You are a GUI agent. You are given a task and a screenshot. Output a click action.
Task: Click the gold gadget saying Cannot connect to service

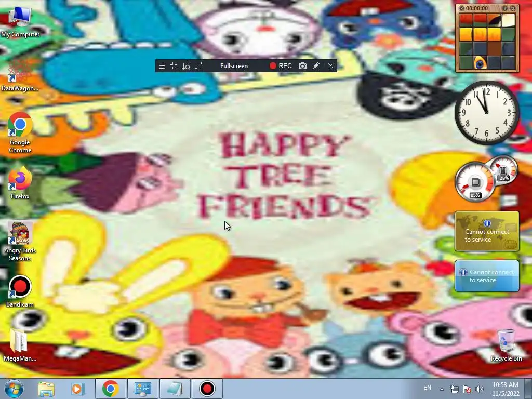point(487,231)
